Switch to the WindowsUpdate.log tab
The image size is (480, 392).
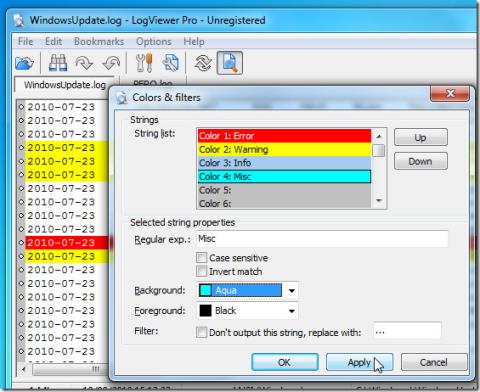click(x=65, y=85)
